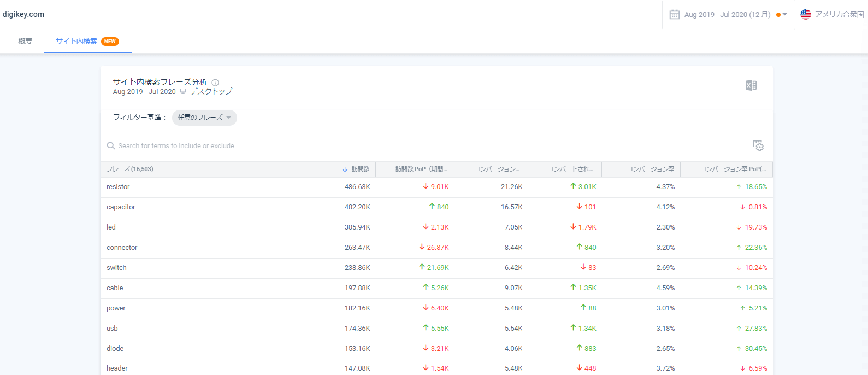This screenshot has height=375, width=868.
Task: Click the Excel export icon
Action: point(751,85)
